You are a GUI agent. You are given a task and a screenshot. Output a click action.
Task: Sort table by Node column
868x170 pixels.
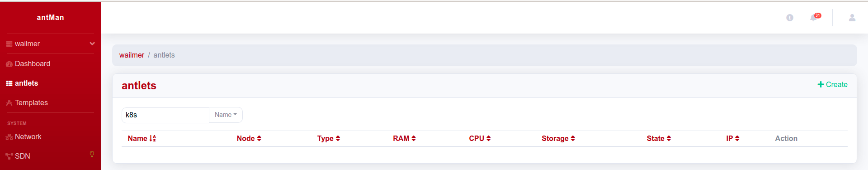pos(249,139)
